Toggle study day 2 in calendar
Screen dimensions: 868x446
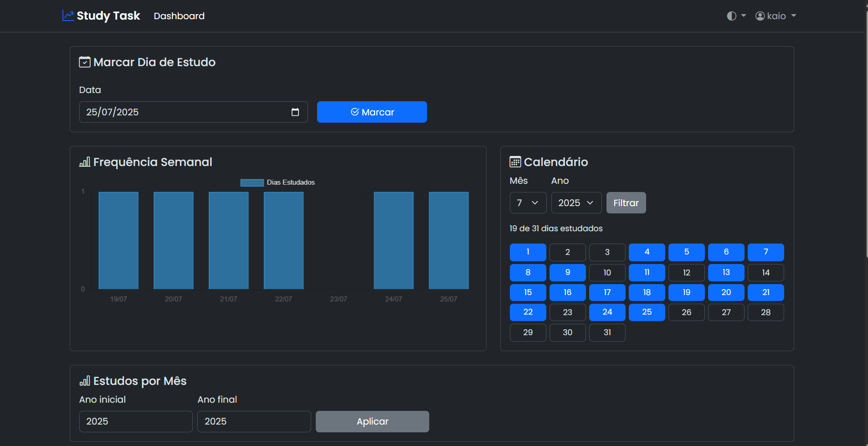click(567, 252)
